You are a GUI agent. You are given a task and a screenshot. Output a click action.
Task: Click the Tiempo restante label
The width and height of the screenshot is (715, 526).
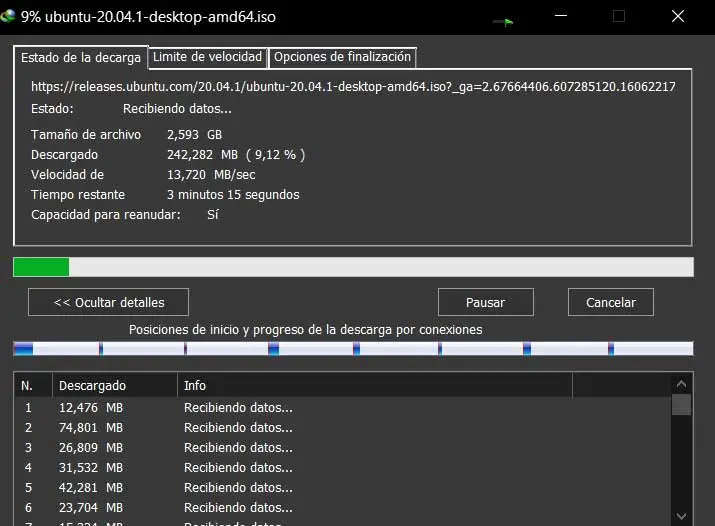pos(78,195)
